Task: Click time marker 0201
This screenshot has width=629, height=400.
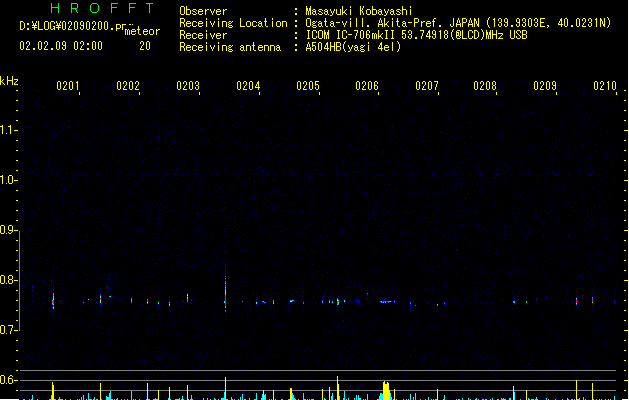Action: tap(67, 86)
